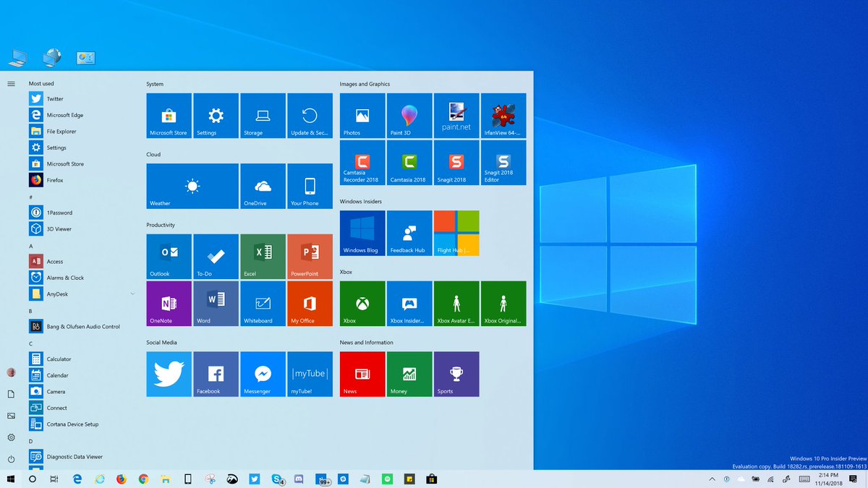Viewport: 868px width, 488px height.
Task: Open Settings gear in the Start rail
Action: pyautogui.click(x=11, y=437)
